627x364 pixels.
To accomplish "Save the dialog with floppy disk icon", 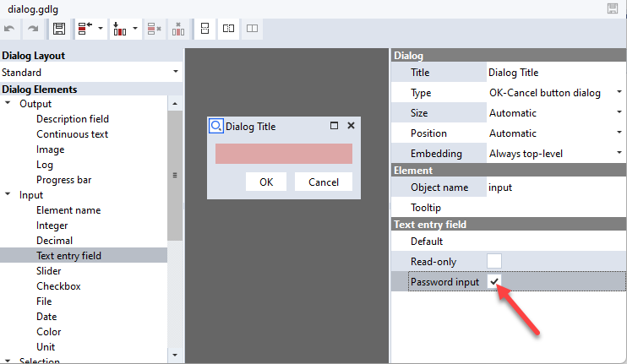I will (58, 29).
